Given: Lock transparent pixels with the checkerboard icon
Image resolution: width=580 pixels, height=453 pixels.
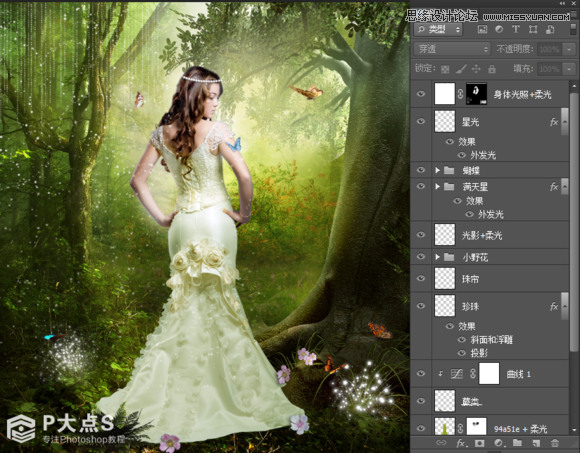Looking at the screenshot, I should point(445,69).
